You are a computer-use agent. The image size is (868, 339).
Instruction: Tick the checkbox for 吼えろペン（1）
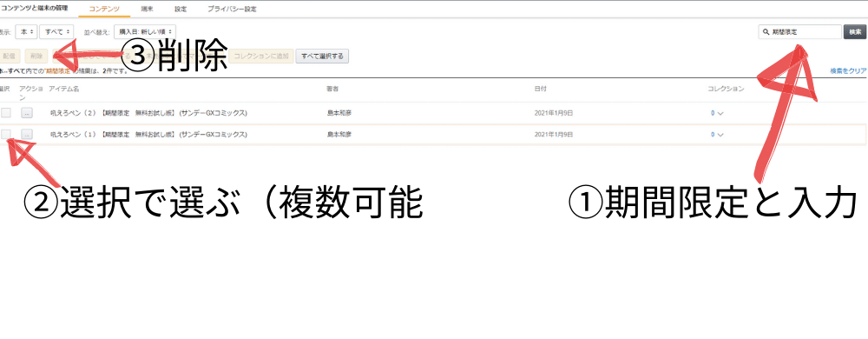(x=5, y=134)
